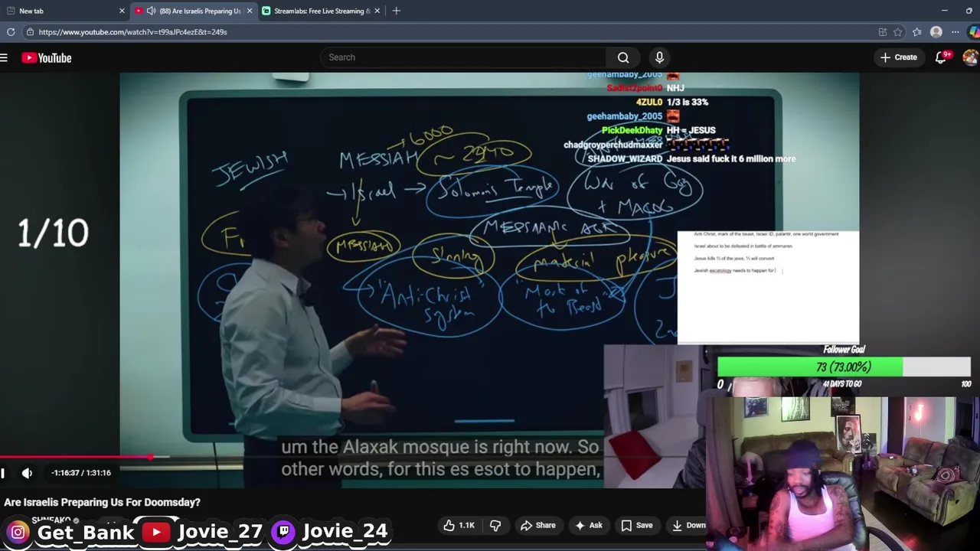Minimize the browser window
The image size is (980, 551).
(945, 11)
